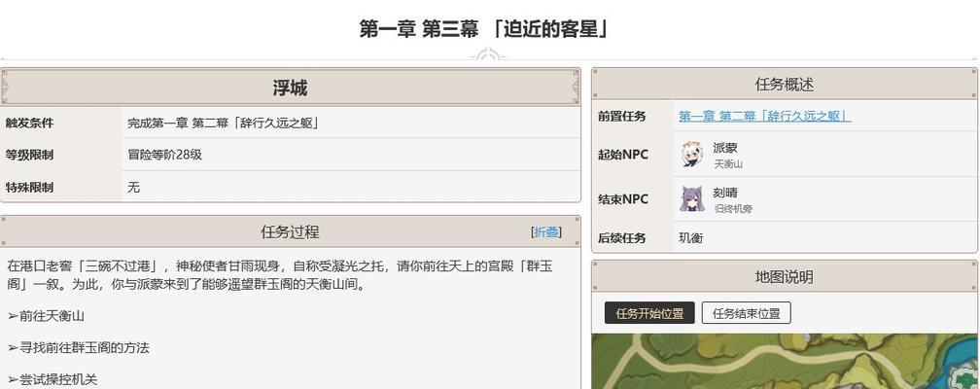Screen dimensions: 980x389
Task: Click the 起始NPC label
Action: pyautogui.click(x=622, y=155)
